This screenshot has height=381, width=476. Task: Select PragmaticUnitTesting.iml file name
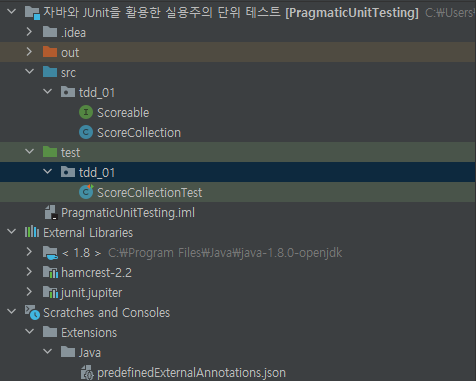pos(128,213)
